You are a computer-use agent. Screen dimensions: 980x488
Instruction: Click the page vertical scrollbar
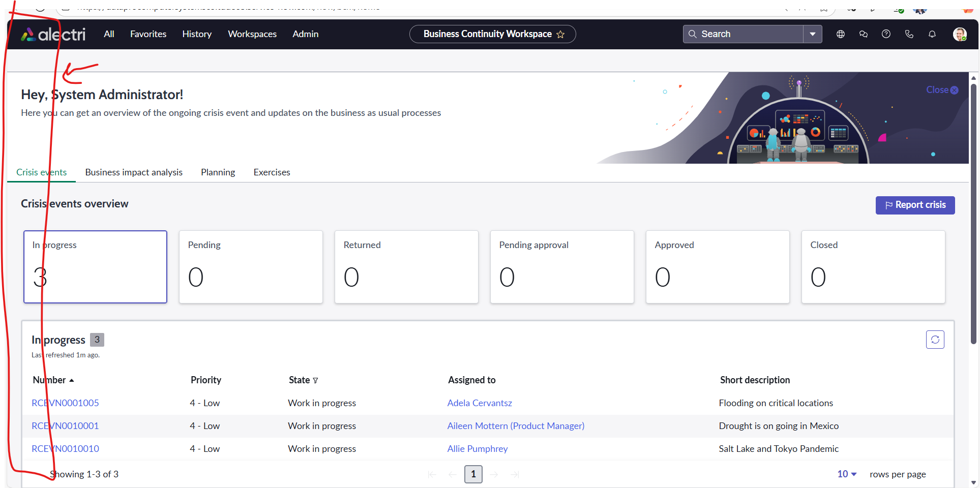pyautogui.click(x=973, y=213)
